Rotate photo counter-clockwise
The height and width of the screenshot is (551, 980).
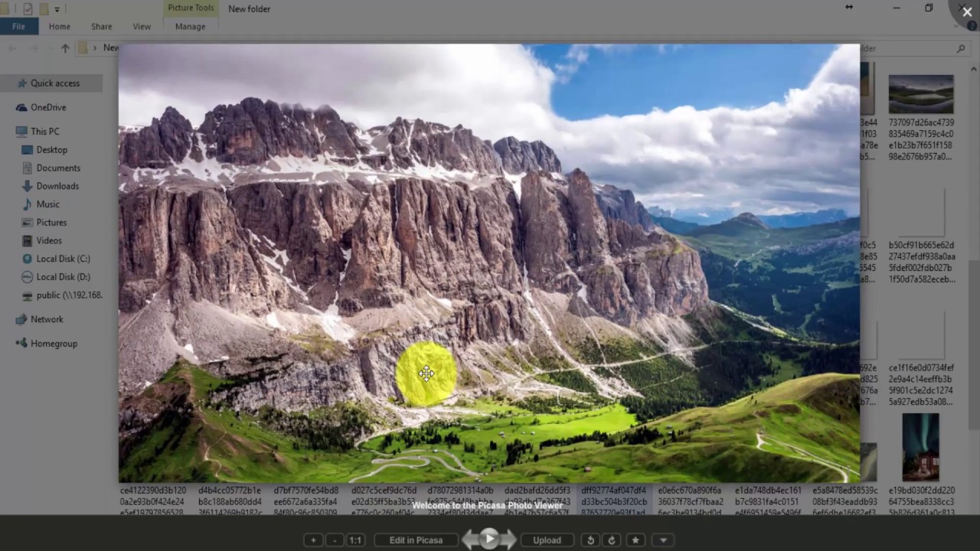click(x=590, y=540)
